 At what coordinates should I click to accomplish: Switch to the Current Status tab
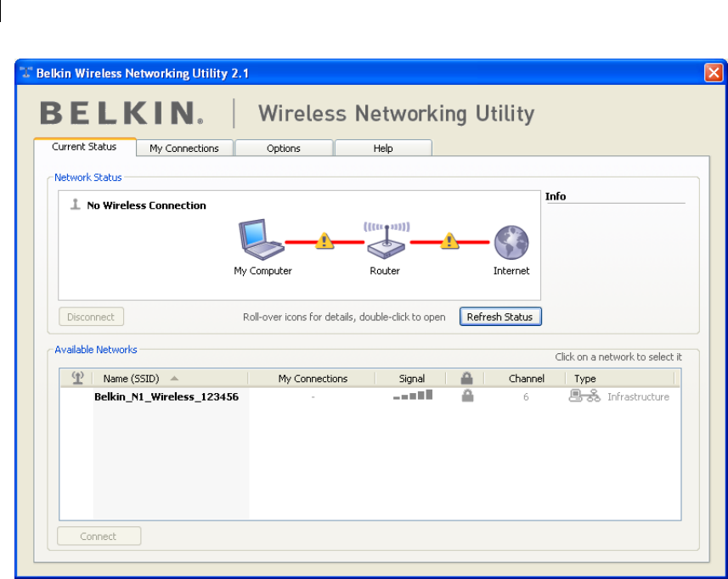point(84,147)
